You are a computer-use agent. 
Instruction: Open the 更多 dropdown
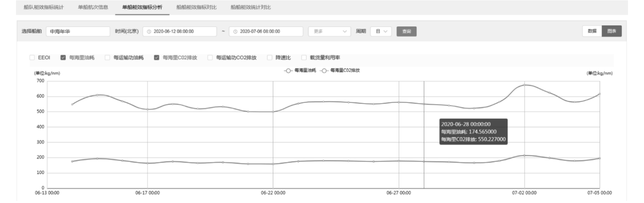coord(329,31)
